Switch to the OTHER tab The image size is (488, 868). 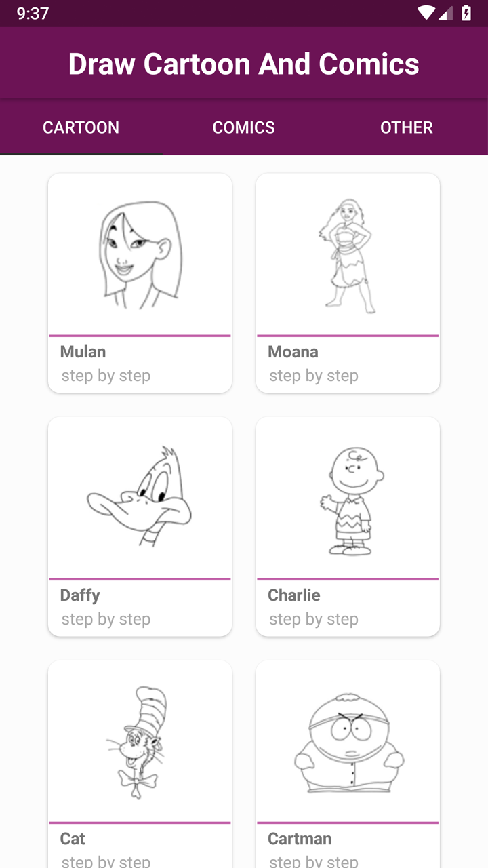(406, 127)
